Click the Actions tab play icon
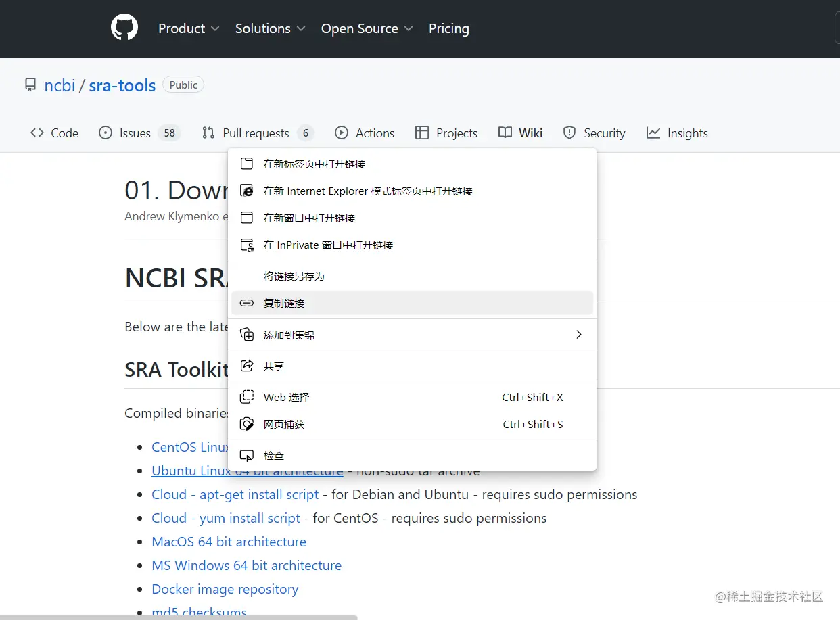The height and width of the screenshot is (620, 840). (x=342, y=133)
